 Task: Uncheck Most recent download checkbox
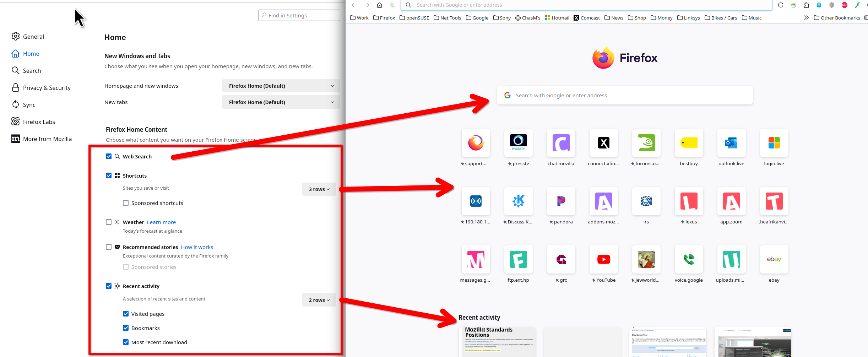[x=126, y=342]
